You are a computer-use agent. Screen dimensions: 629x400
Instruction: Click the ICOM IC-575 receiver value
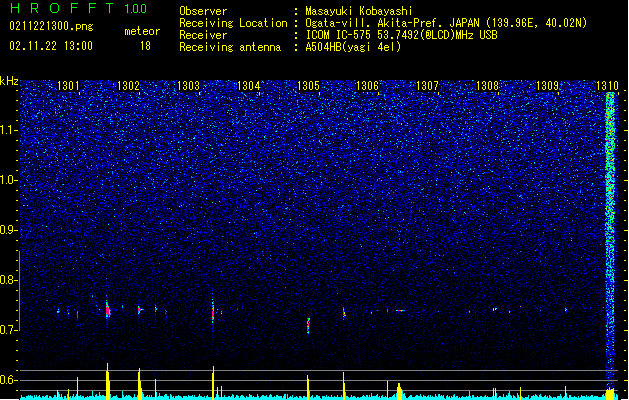point(402,35)
